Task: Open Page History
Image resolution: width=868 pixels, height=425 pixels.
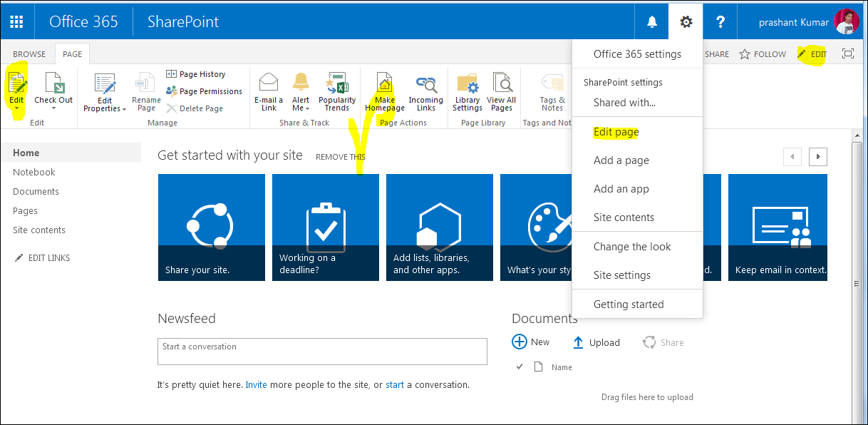Action: (196, 74)
